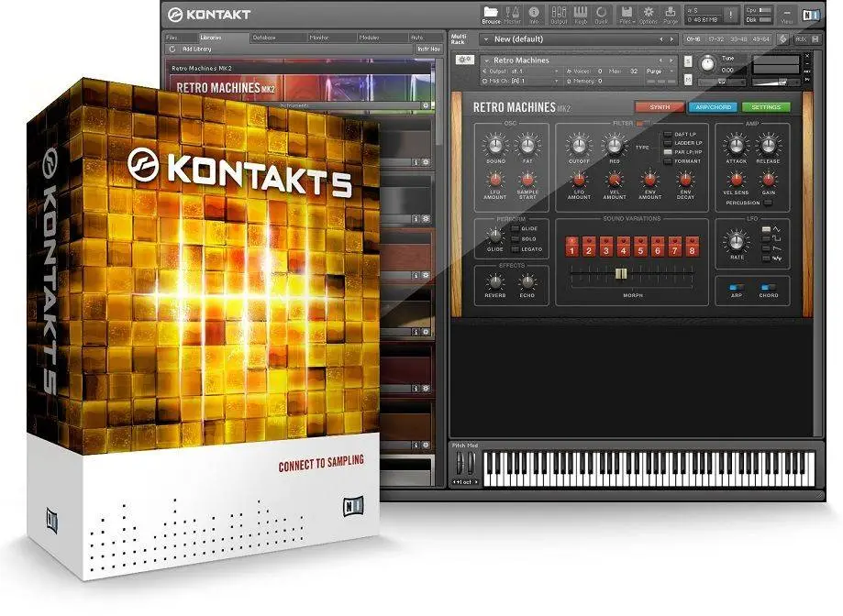Select square LFO waveform
The image size is (843, 616).
click(x=766, y=239)
